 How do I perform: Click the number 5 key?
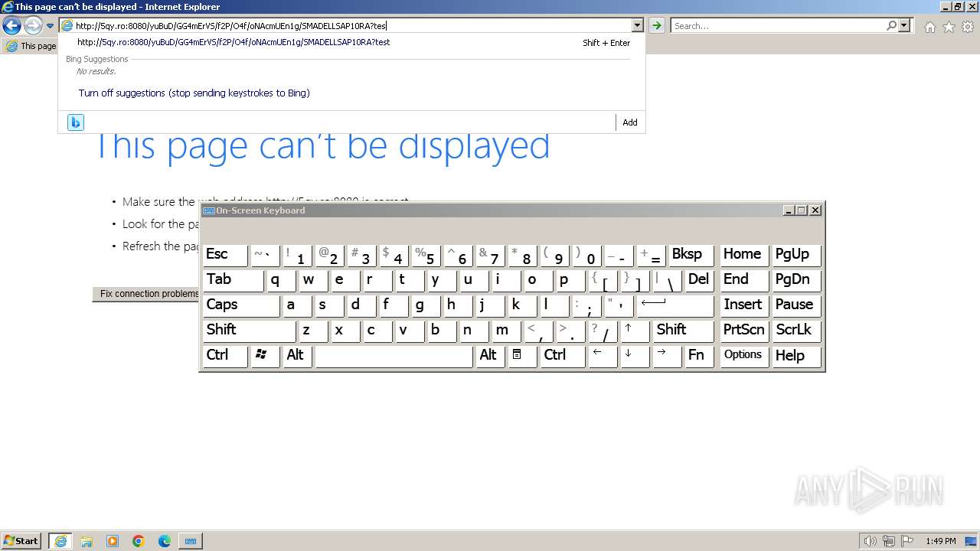426,255
